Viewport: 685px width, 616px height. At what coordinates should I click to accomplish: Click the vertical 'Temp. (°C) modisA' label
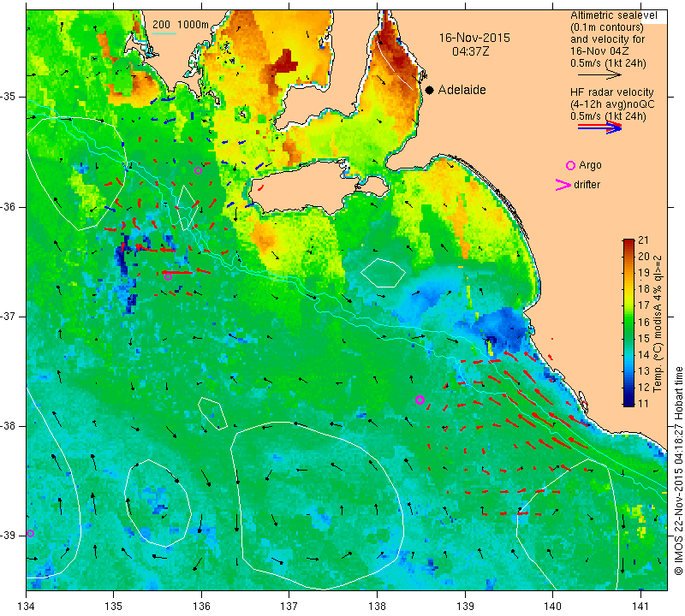658,323
